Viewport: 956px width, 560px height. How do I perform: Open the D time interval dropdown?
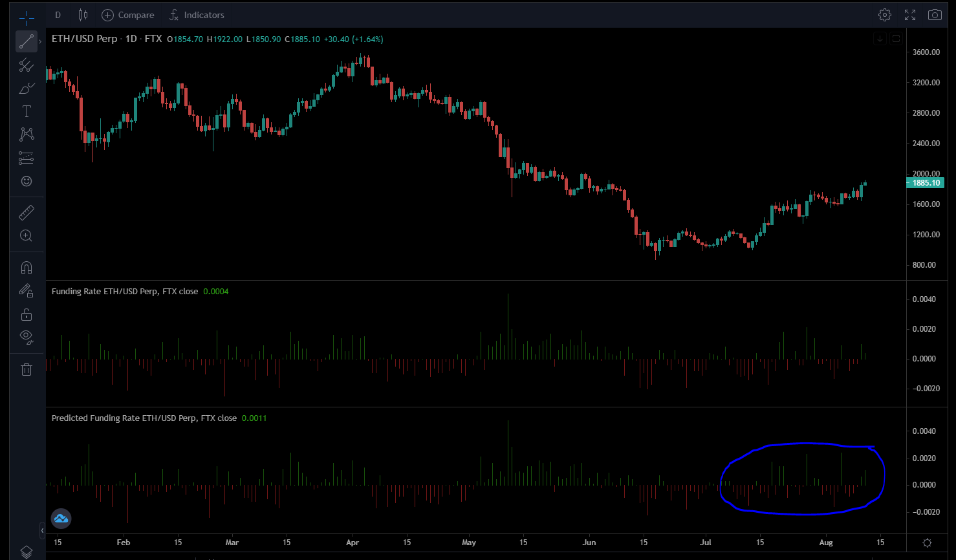(58, 15)
